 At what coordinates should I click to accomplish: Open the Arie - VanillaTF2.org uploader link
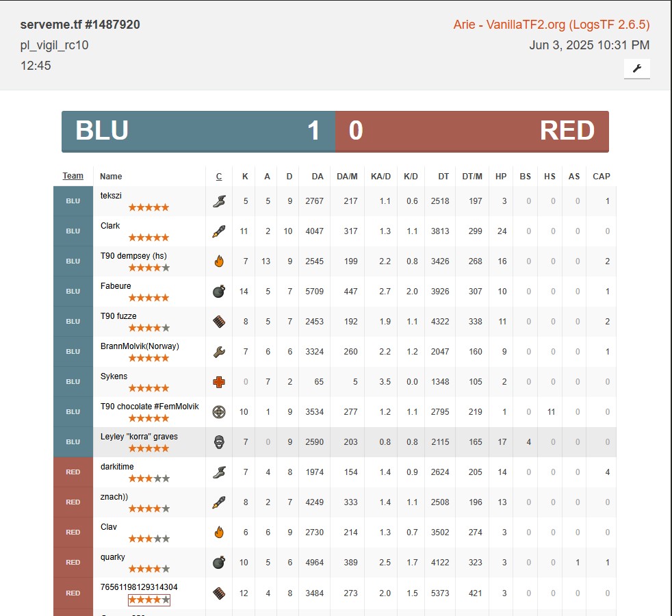coord(551,25)
